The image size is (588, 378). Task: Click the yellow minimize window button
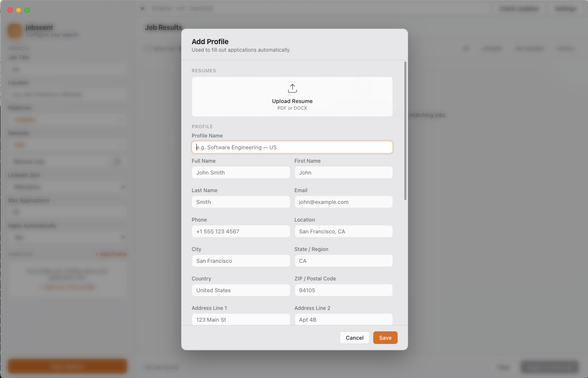point(18,10)
